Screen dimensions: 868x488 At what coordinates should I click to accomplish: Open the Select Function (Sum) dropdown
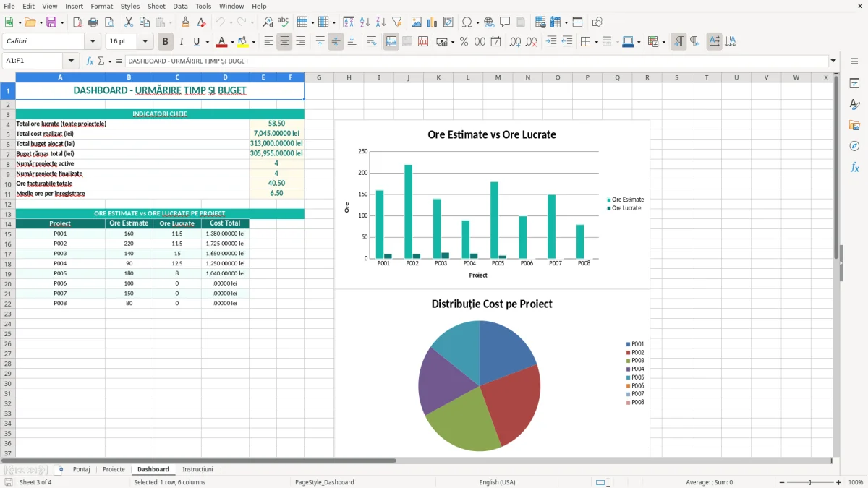coord(109,61)
